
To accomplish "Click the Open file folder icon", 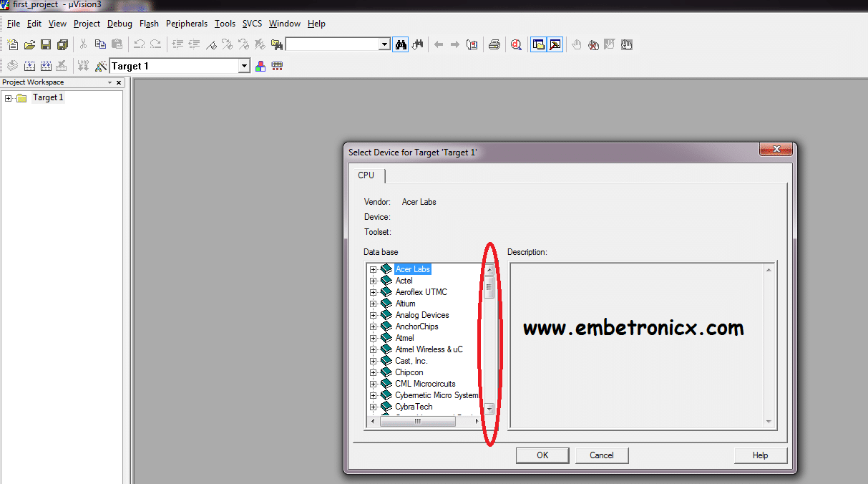I will pos(29,44).
